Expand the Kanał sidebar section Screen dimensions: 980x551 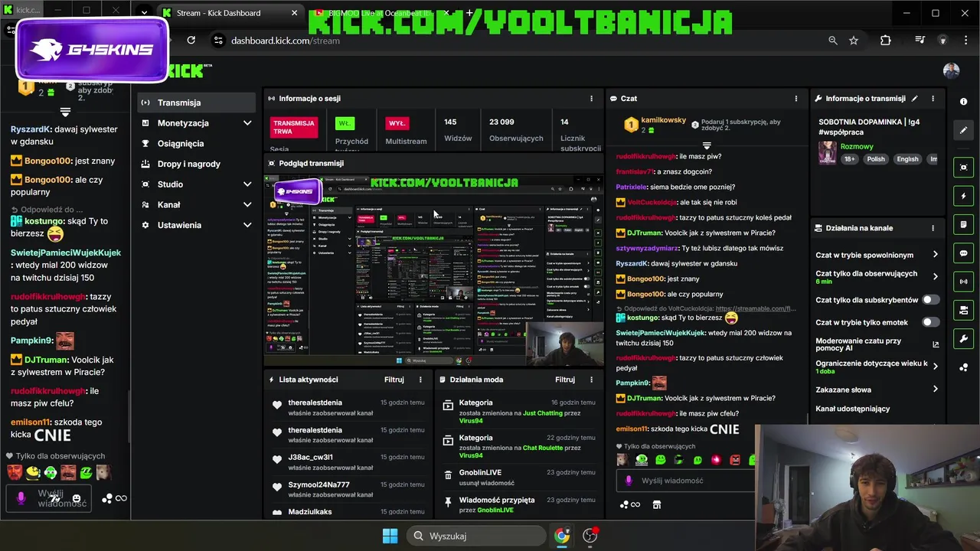click(x=247, y=204)
